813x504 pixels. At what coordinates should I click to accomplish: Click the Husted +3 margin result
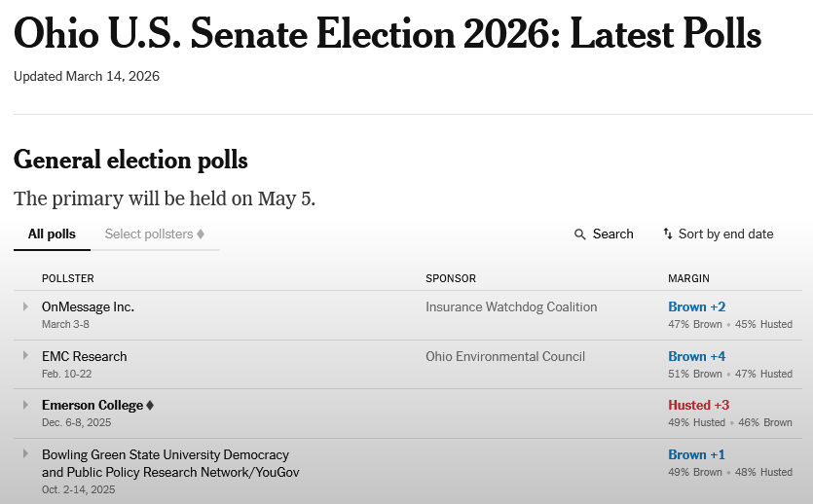698,405
